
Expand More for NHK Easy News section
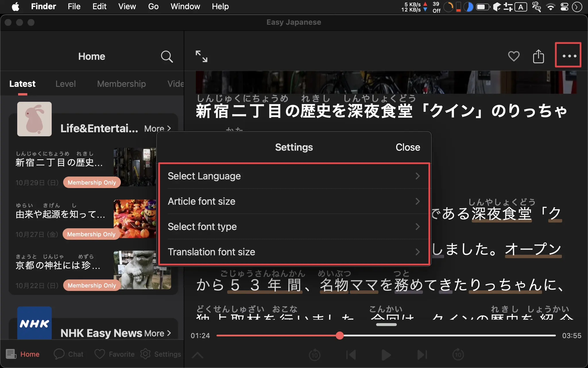tap(158, 333)
